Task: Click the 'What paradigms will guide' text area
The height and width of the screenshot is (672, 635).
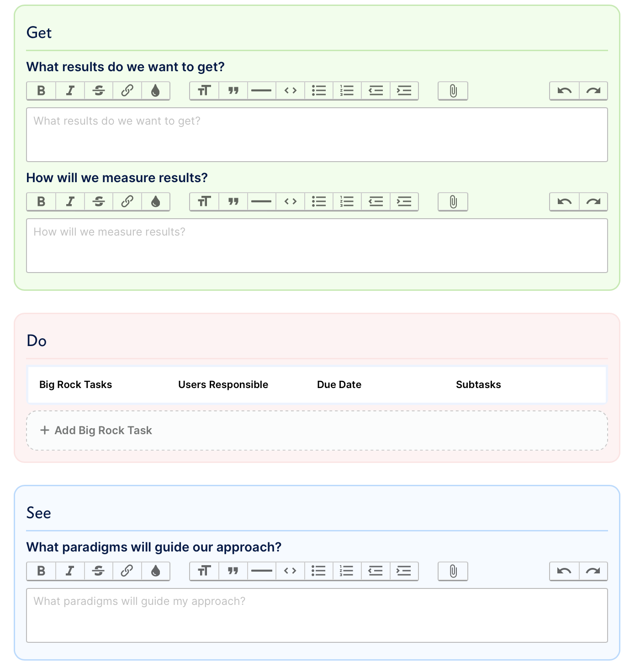Action: 317,615
